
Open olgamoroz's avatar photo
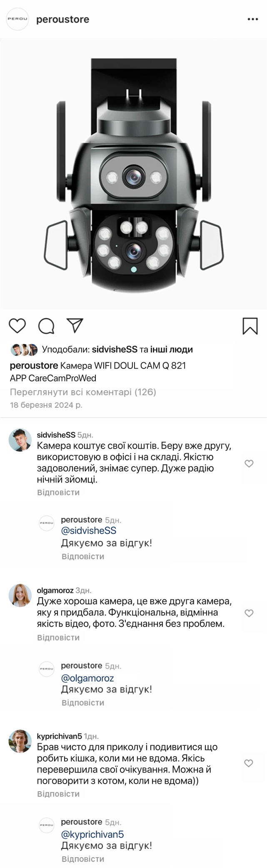pos(20,595)
